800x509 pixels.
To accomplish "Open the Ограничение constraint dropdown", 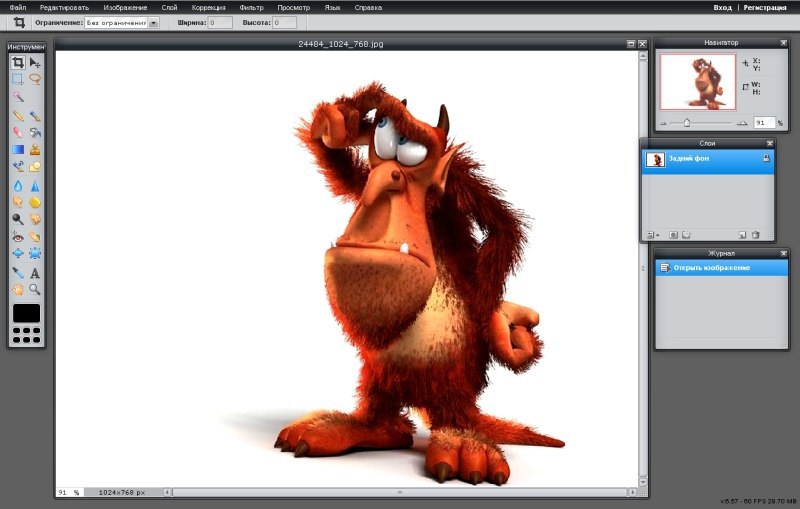I will click(x=154, y=23).
